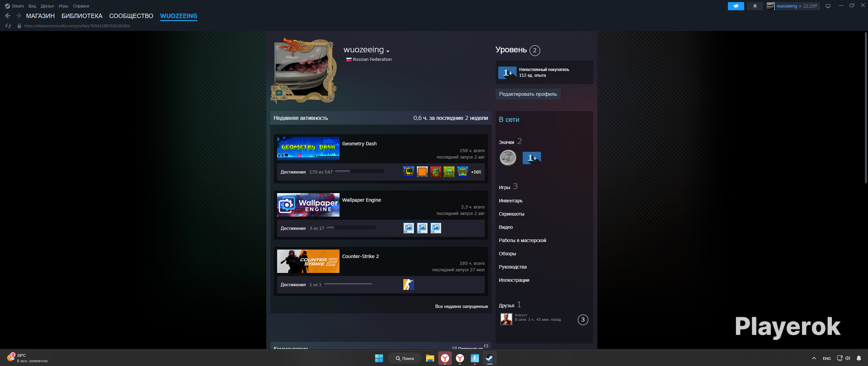Open the blue F app on taskbar
Viewport: 868px width, 366px height.
coord(475,358)
